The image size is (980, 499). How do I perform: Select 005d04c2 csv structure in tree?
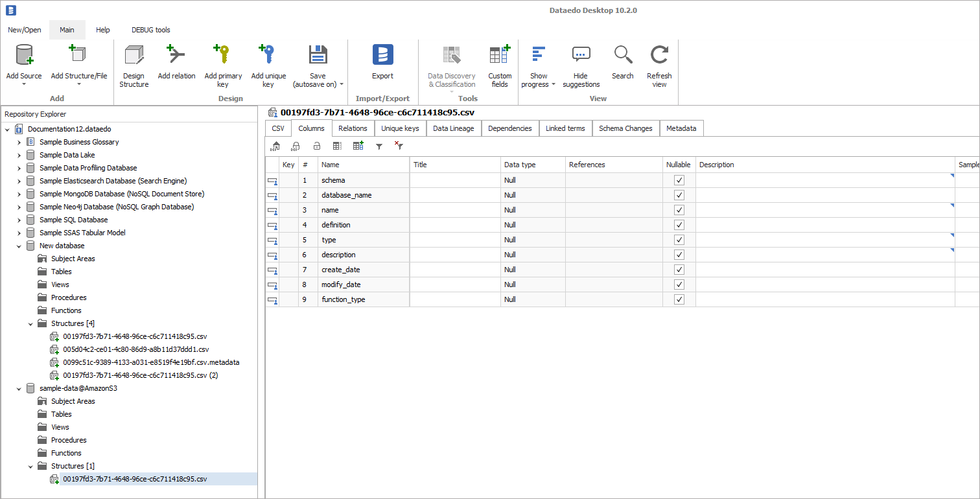point(135,349)
